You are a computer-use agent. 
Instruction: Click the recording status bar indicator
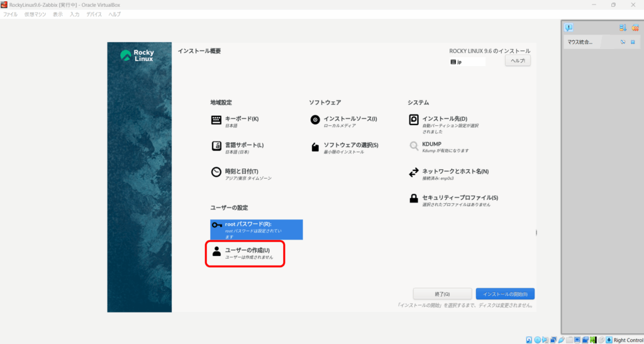point(586,340)
